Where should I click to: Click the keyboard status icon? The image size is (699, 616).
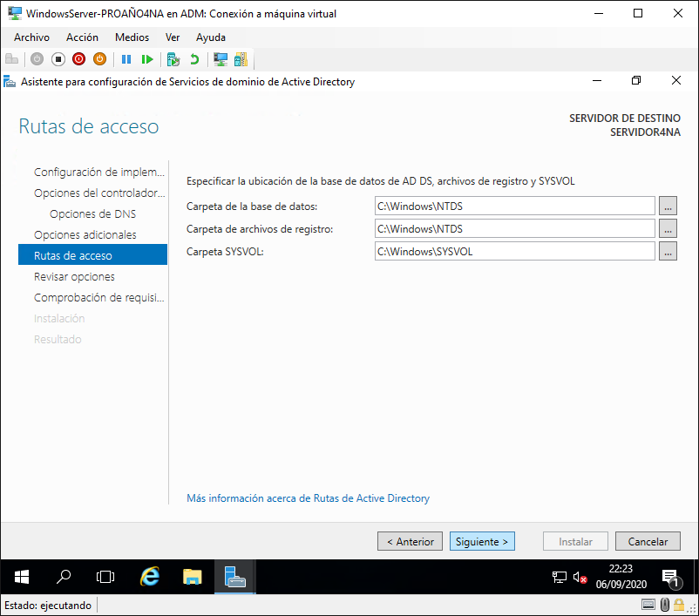pos(648,605)
